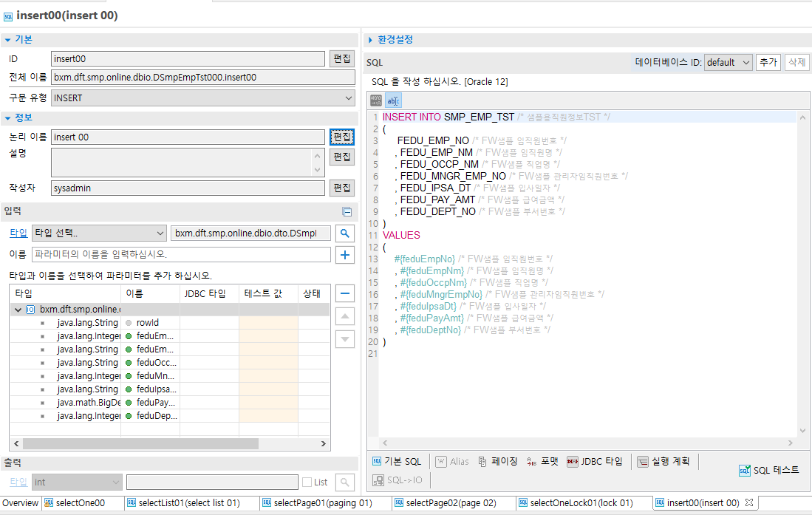Click the plus icon to add parameter
The height and width of the screenshot is (515, 812).
click(344, 255)
